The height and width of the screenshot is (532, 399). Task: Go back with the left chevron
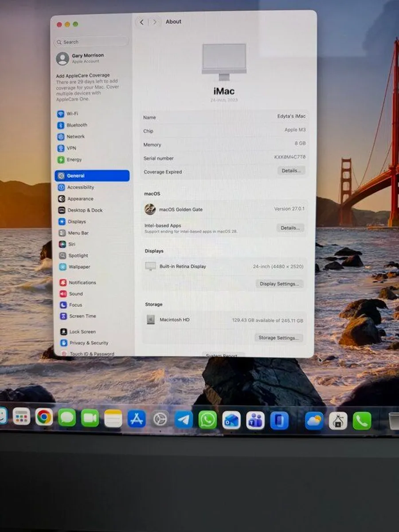(141, 22)
